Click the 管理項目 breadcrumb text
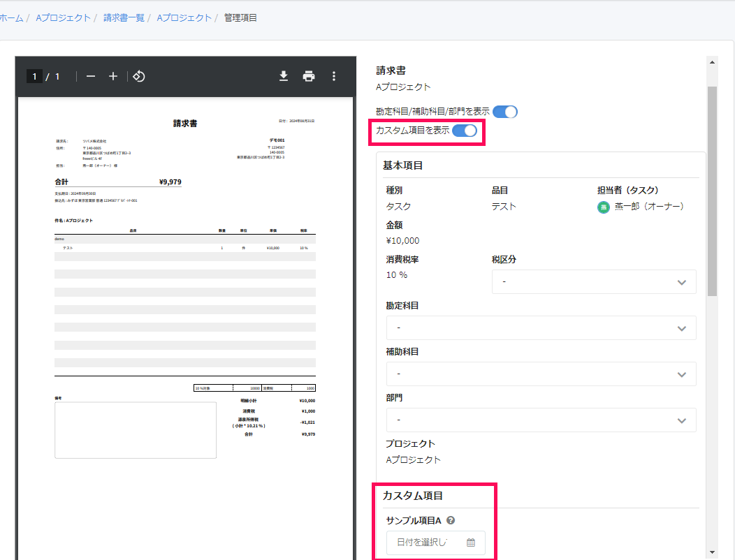The width and height of the screenshot is (735, 560). point(240,18)
